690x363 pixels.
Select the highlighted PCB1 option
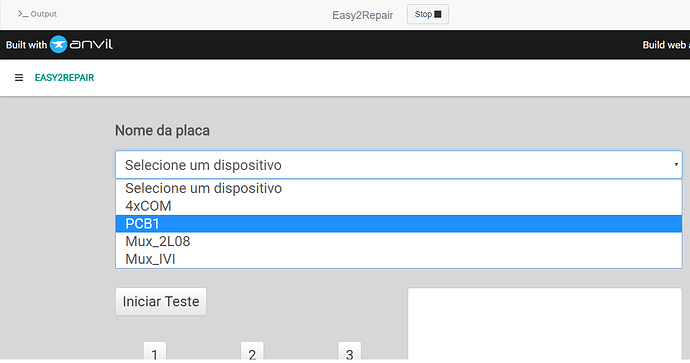[399, 224]
